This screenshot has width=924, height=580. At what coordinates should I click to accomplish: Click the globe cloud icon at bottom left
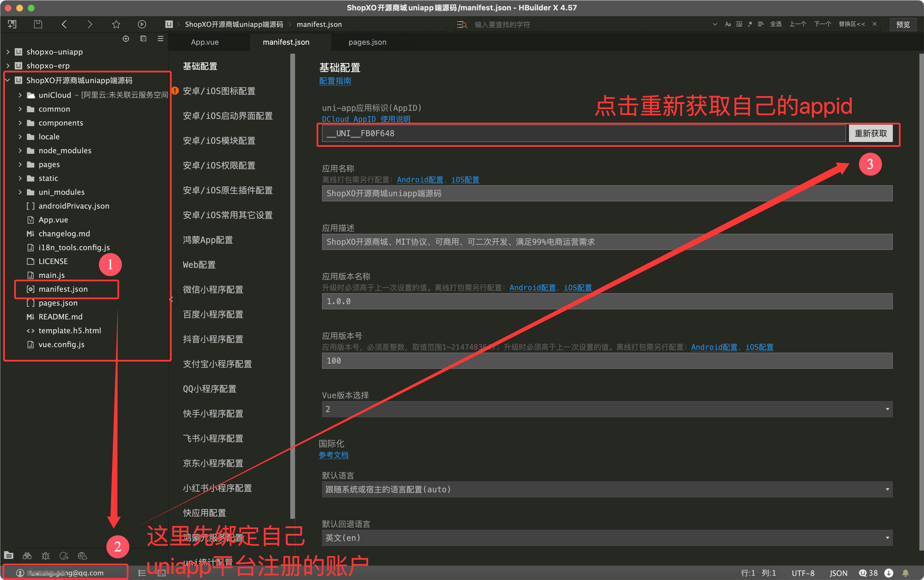(83, 555)
